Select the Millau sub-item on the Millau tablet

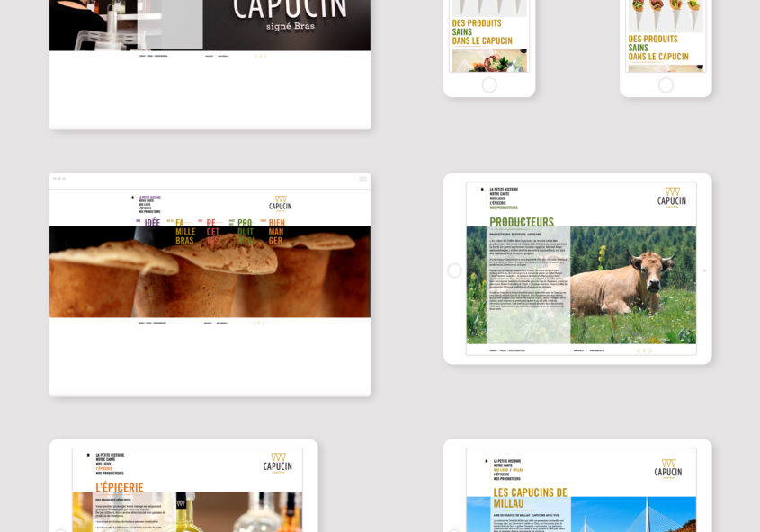coord(518,470)
